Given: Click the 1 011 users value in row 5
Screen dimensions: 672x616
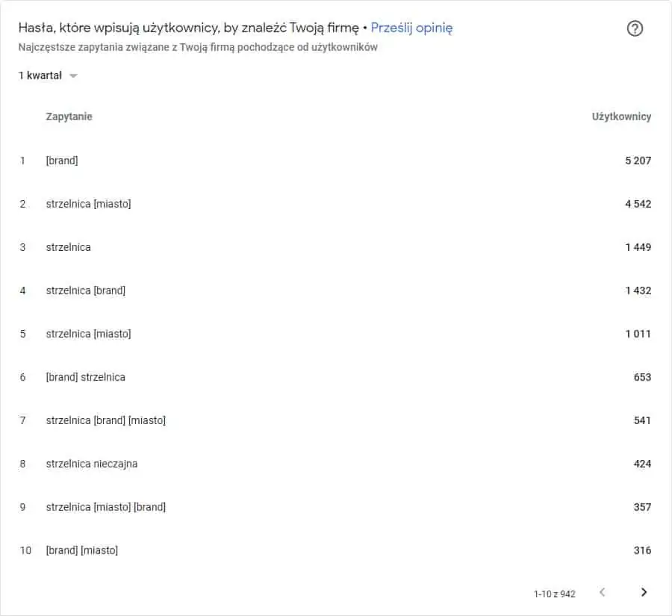Looking at the screenshot, I should [x=638, y=334].
